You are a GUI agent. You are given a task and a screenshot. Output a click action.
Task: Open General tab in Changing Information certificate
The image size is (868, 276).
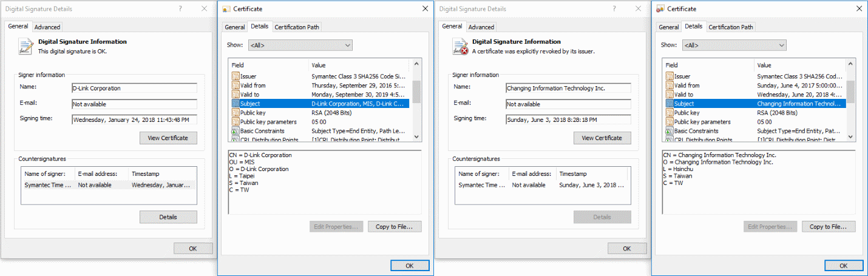pyautogui.click(x=669, y=27)
